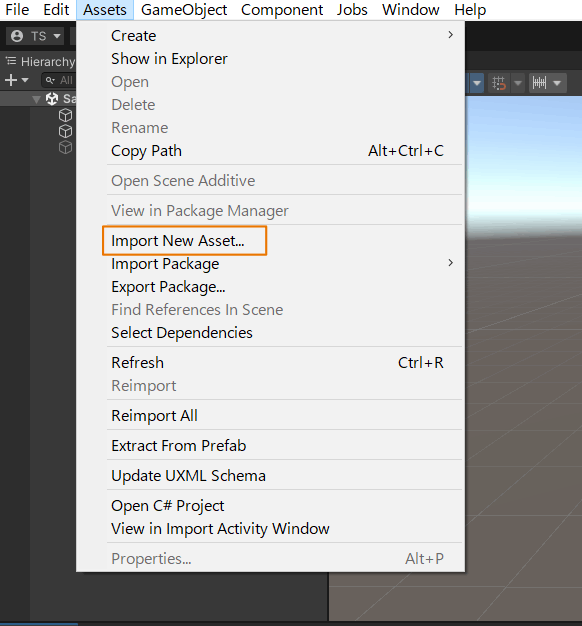Click the Hierarchy panel menu icon

(x=11, y=61)
